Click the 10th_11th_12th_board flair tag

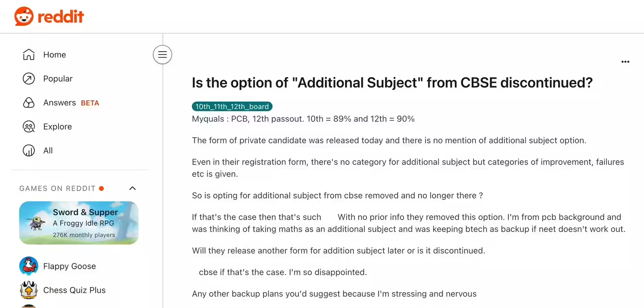(x=232, y=106)
